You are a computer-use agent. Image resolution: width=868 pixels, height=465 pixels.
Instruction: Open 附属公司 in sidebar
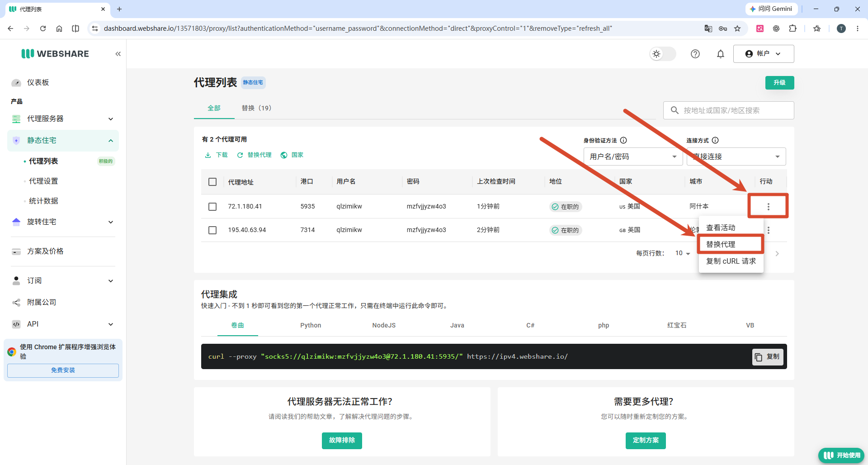(42, 302)
